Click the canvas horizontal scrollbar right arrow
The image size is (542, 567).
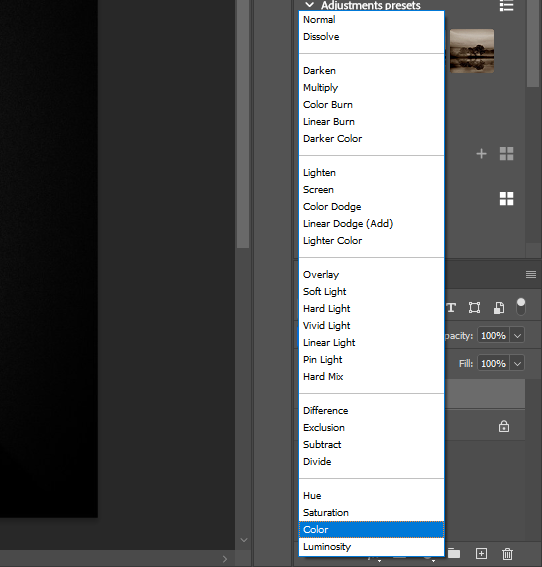click(x=225, y=559)
